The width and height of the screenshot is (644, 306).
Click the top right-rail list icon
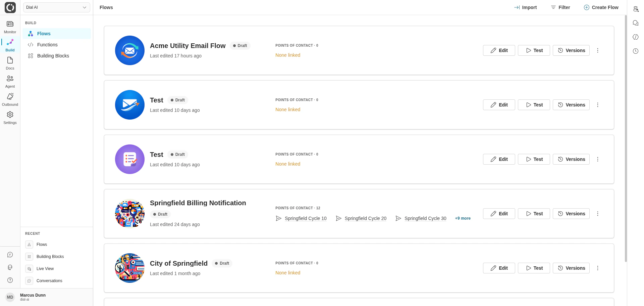coord(636,9)
